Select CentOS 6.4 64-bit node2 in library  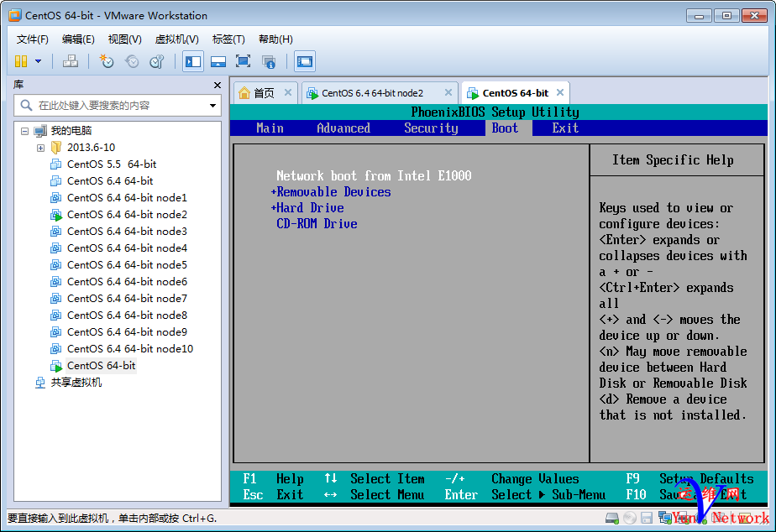pyautogui.click(x=127, y=215)
